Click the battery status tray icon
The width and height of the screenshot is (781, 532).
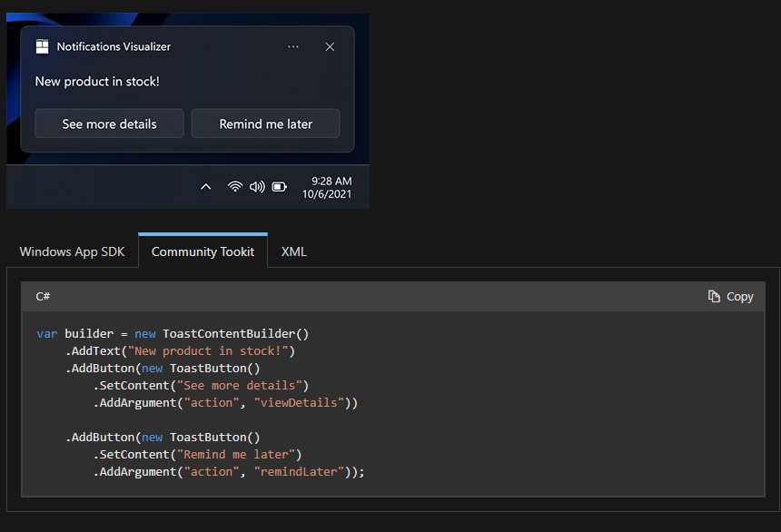[280, 187]
